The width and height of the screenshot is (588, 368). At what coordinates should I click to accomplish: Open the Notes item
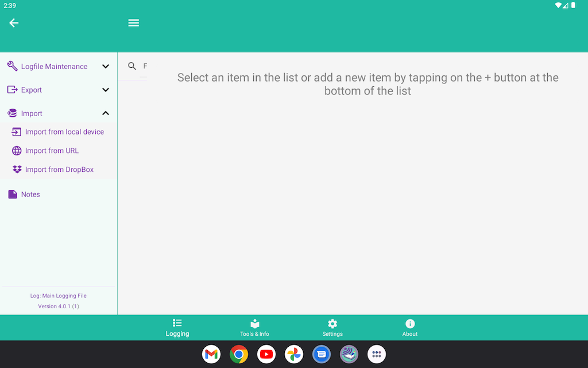30,194
